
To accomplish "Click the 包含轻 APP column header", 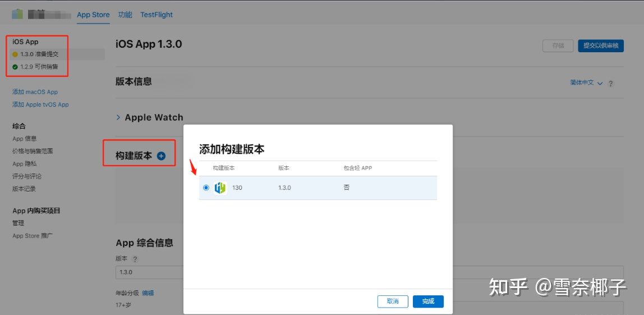I will [358, 168].
